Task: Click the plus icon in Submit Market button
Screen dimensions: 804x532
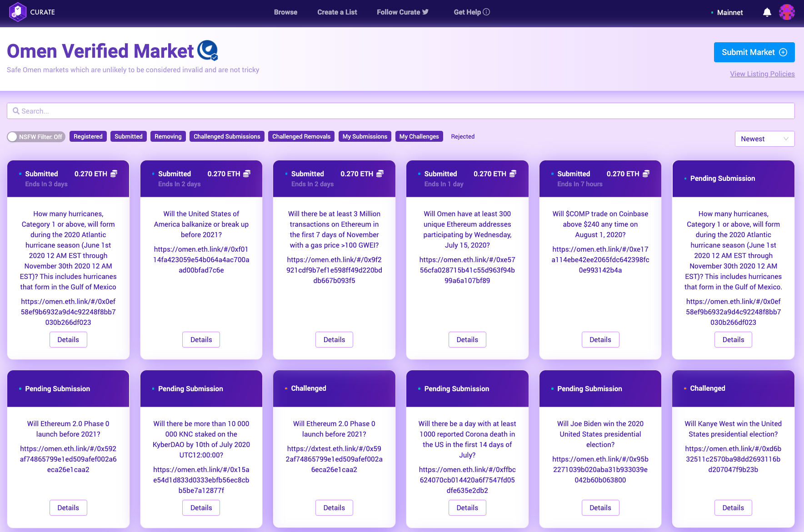Action: coord(783,52)
